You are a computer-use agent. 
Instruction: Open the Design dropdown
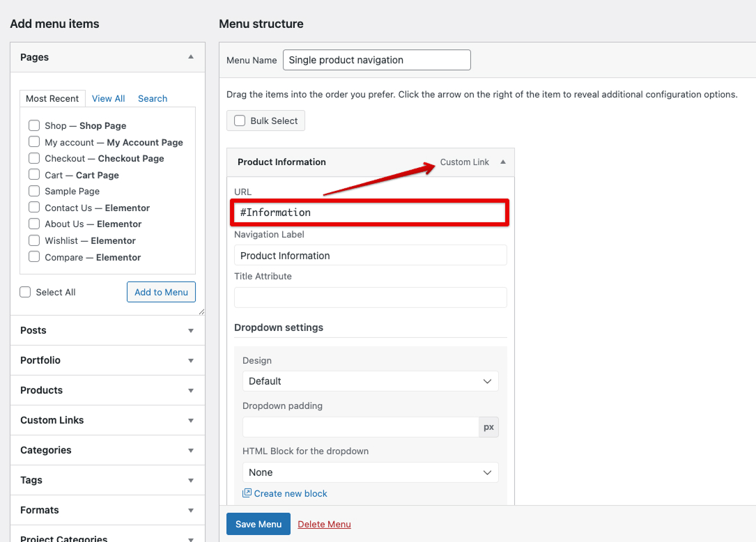click(x=370, y=381)
